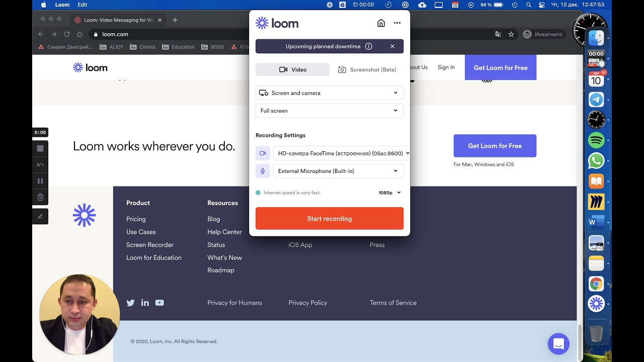The image size is (644, 362).
Task: Open the What's New footer link
Action: coord(225,257)
